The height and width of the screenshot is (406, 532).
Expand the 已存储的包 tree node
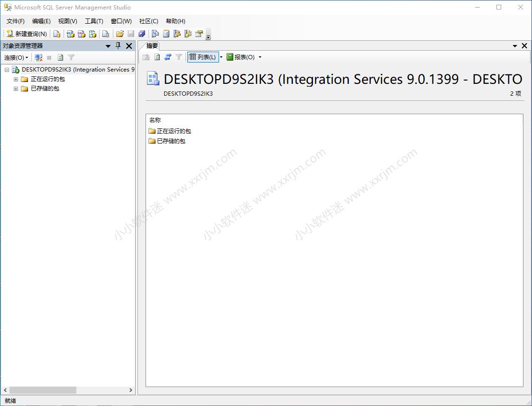point(15,89)
